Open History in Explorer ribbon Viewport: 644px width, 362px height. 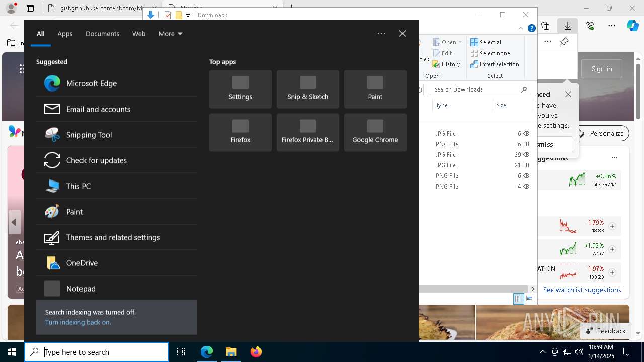pyautogui.click(x=446, y=64)
